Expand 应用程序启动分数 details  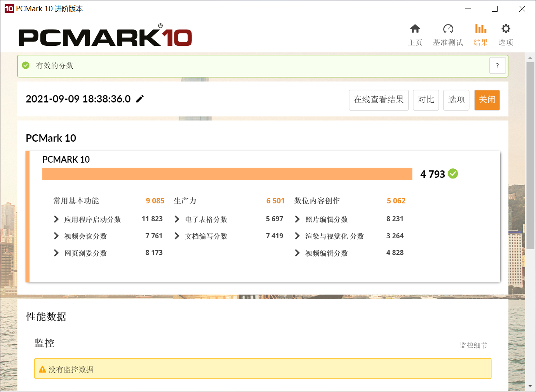click(x=56, y=219)
